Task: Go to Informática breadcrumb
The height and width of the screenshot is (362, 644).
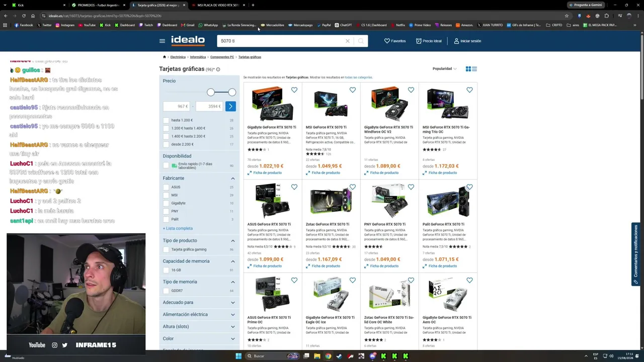Action: click(x=198, y=57)
